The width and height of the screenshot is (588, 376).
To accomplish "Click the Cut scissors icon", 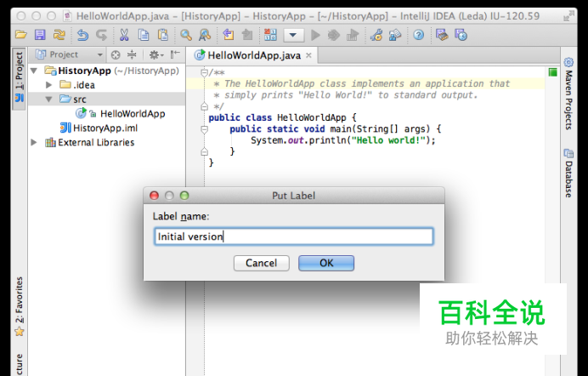I will point(124,35).
